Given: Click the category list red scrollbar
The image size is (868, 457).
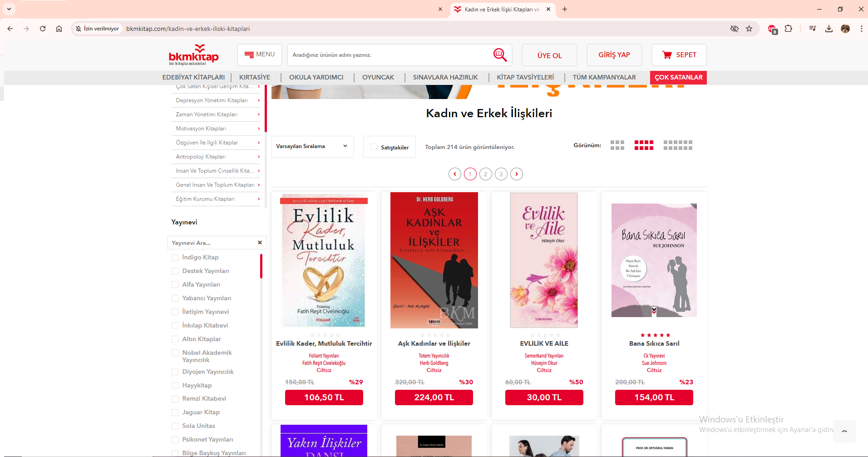Looking at the screenshot, I should [x=266, y=108].
